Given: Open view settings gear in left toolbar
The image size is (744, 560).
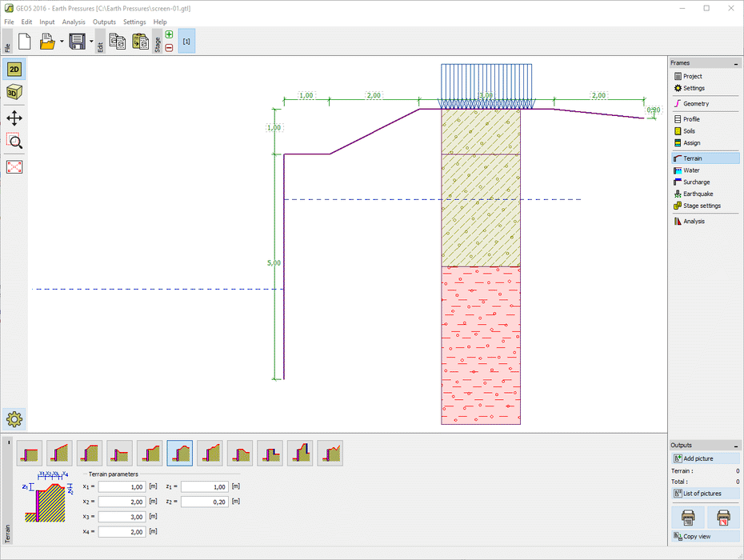Looking at the screenshot, I should pos(14,418).
